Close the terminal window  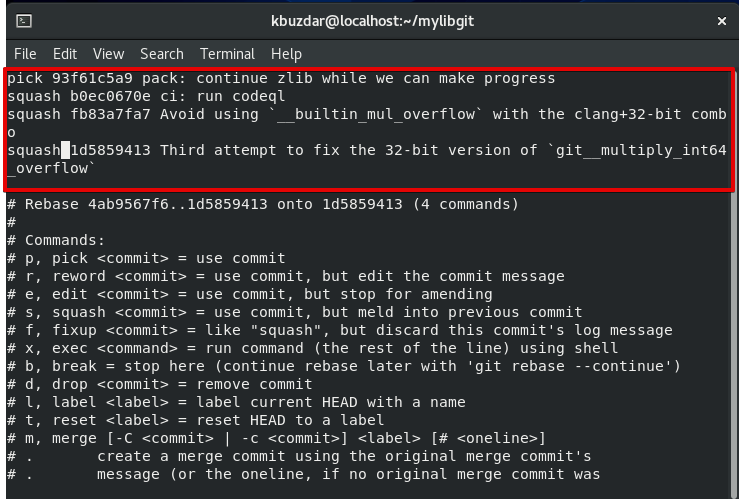(721, 20)
